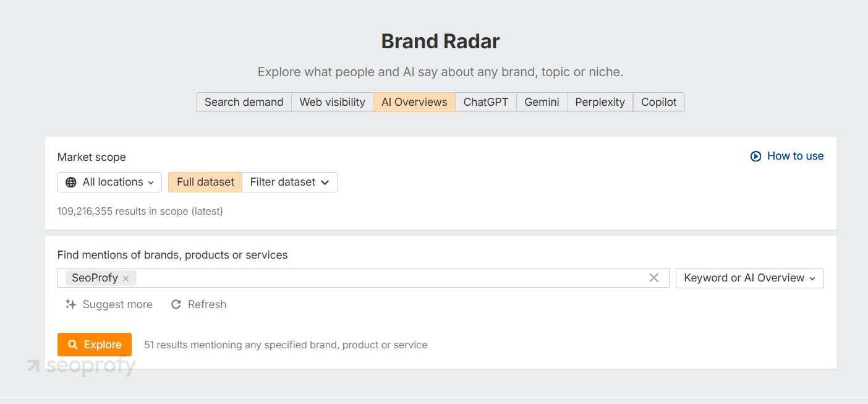The width and height of the screenshot is (868, 404).
Task: Click the Suggest more label
Action: point(117,304)
